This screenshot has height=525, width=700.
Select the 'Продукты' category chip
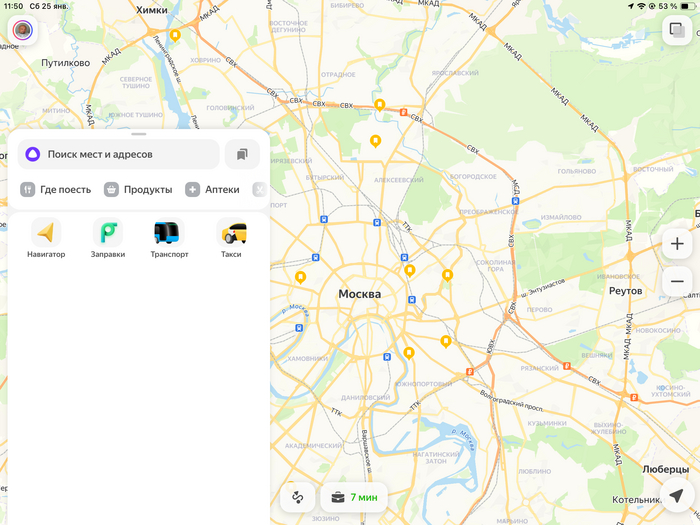pos(138,190)
